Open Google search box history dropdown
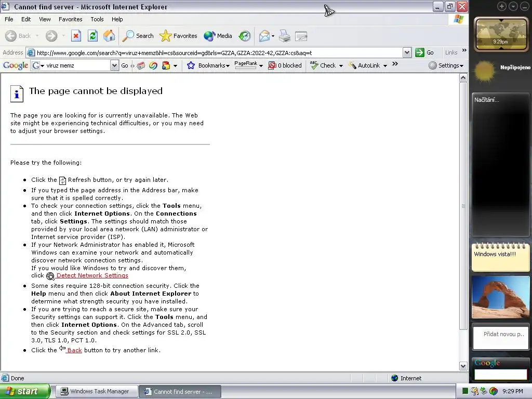 (x=114, y=65)
